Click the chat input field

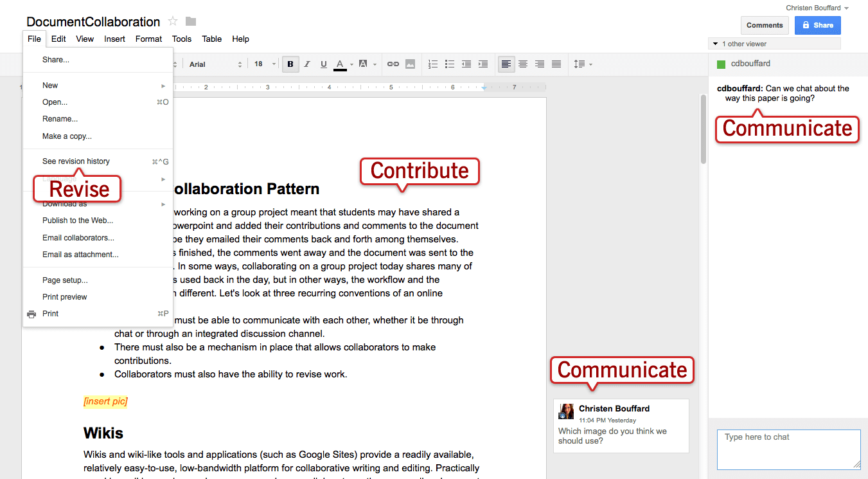788,449
